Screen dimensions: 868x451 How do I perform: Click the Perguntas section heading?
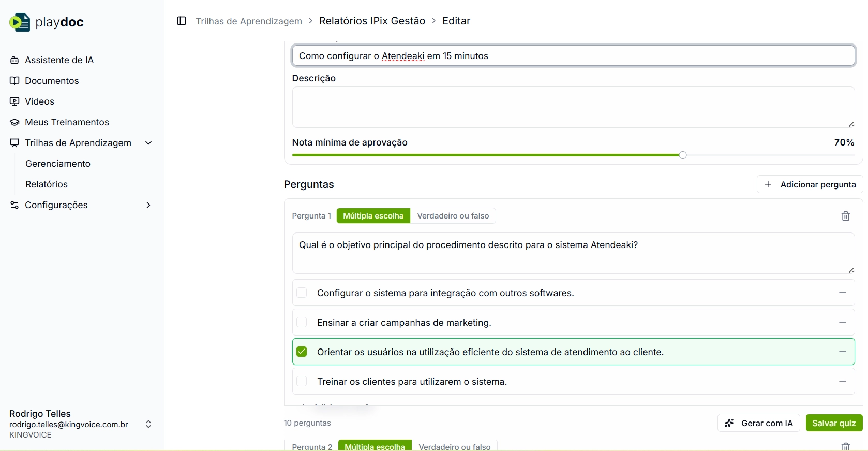309,184
